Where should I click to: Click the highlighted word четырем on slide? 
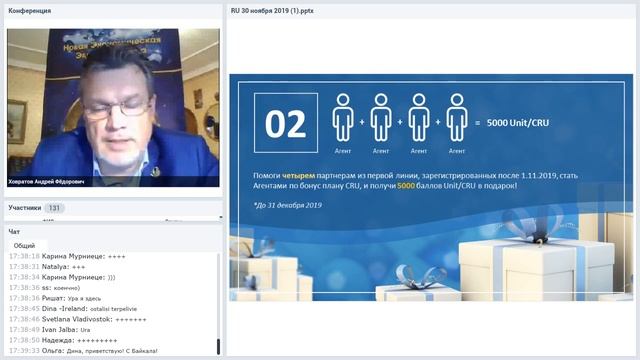[x=298, y=176]
